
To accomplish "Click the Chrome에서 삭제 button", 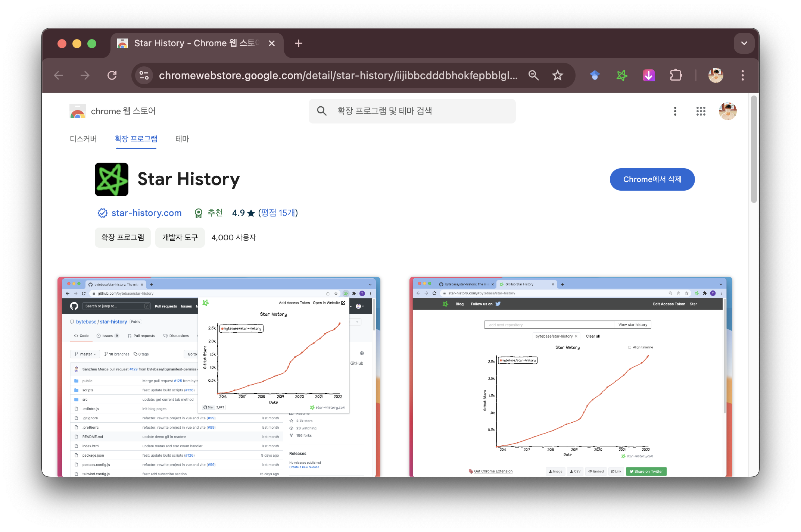I will coord(652,179).
